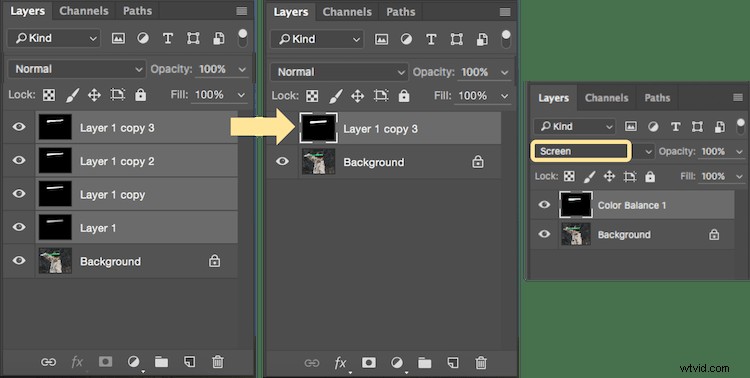Click Layer 1 copy 3 thumbnail in middle panel
750x378 pixels.
pyautogui.click(x=319, y=128)
